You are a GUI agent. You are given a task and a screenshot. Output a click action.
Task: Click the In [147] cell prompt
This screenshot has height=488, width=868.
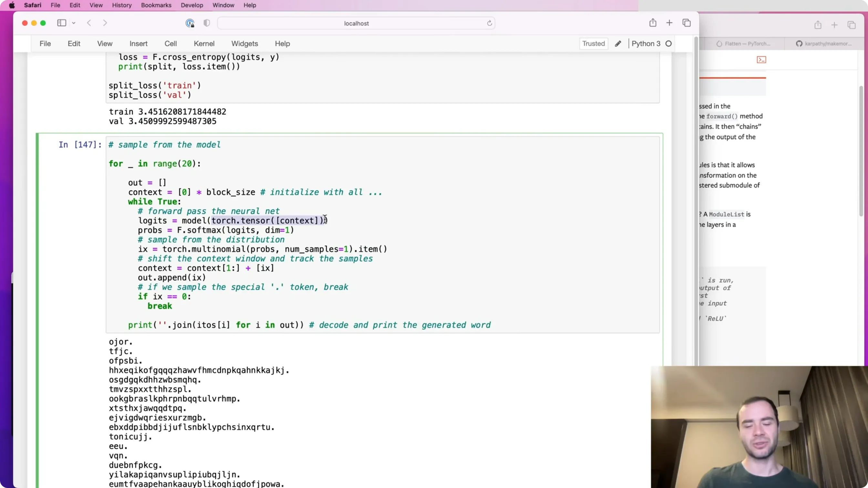80,145
